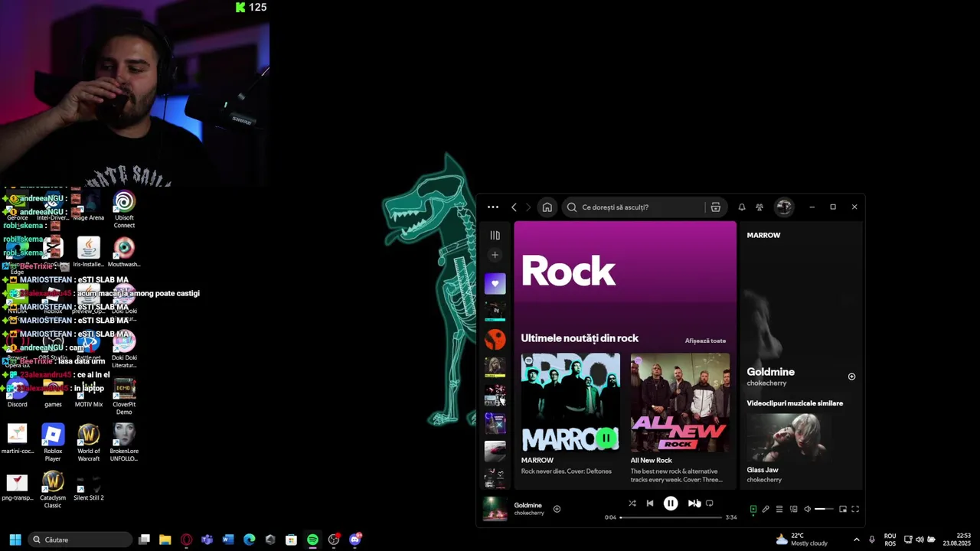This screenshot has height=551, width=980.
Task: Open clock showing 22:53
Action: (x=957, y=540)
